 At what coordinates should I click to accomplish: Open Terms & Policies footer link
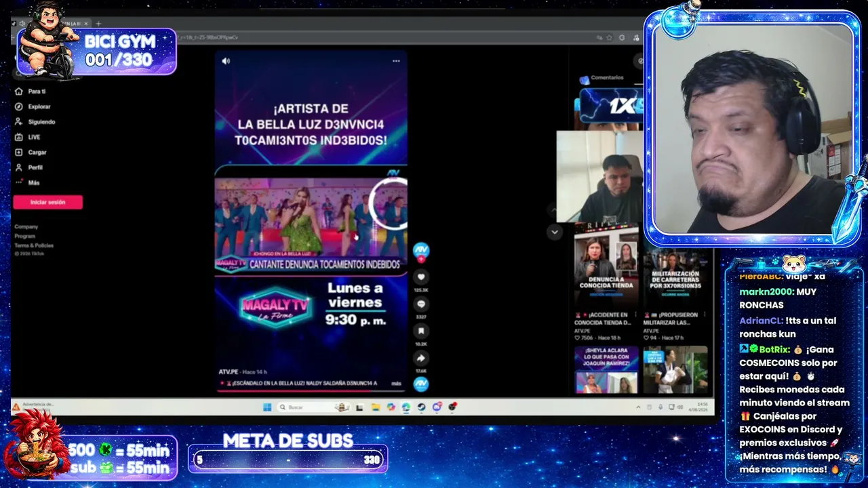[34, 245]
